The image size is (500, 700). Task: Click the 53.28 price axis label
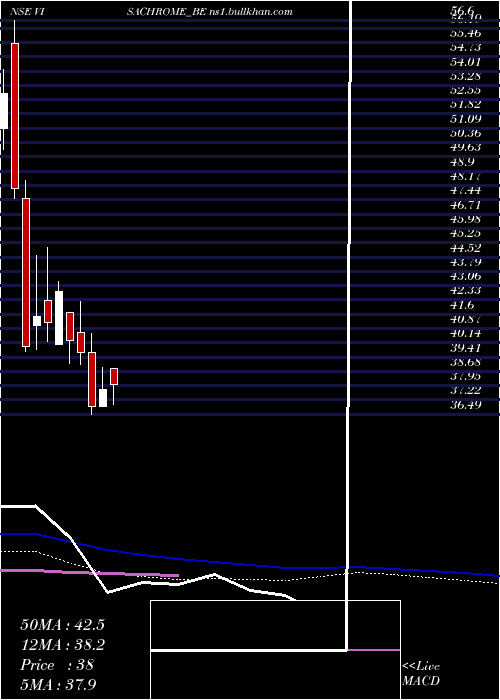click(466, 76)
